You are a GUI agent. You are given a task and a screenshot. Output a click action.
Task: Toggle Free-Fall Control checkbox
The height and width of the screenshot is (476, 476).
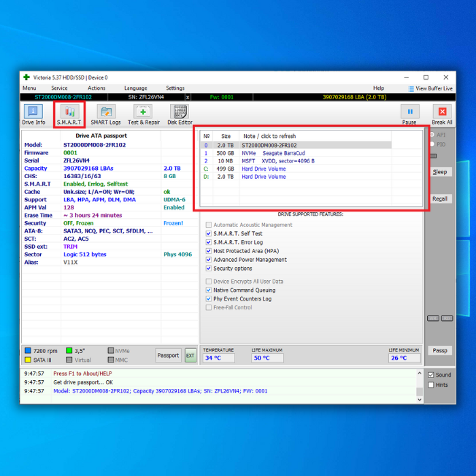pos(209,307)
